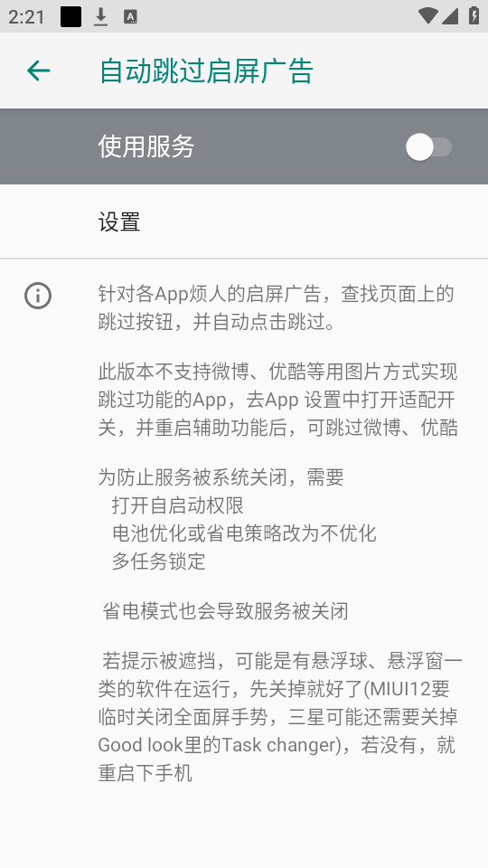Tap the 打开自启动权限 line

click(178, 505)
